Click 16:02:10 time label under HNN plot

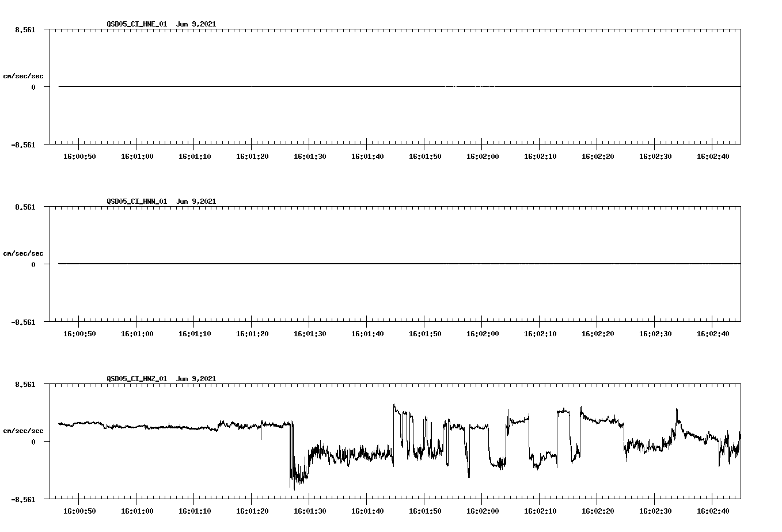(540, 334)
